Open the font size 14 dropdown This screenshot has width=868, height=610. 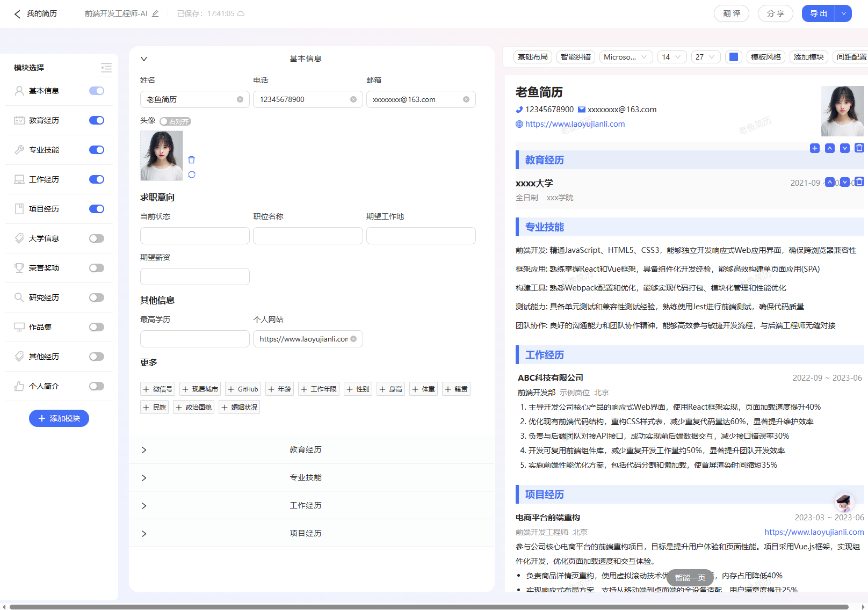pos(671,56)
